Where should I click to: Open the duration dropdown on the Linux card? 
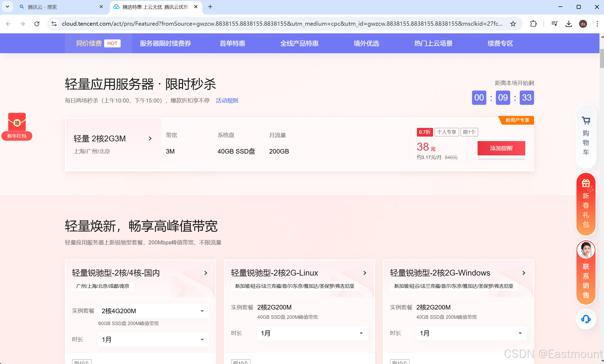click(312, 333)
